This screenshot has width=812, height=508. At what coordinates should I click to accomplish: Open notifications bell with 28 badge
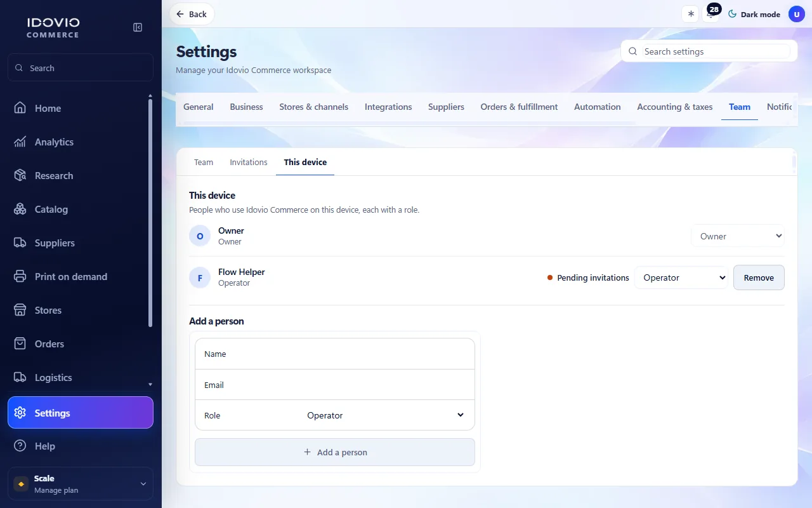[712, 14]
